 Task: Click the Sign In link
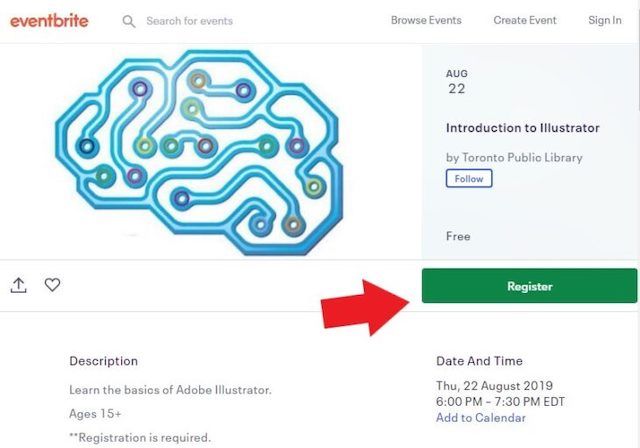[x=604, y=21]
